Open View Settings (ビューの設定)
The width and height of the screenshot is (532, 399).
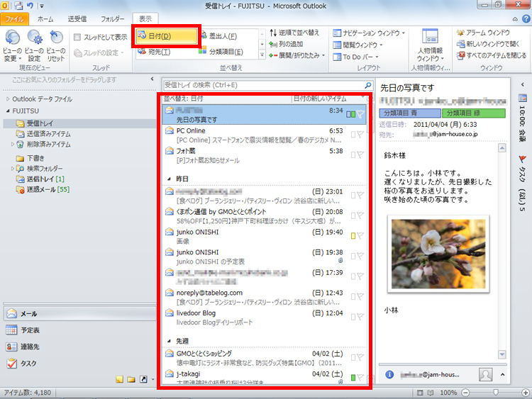34,45
